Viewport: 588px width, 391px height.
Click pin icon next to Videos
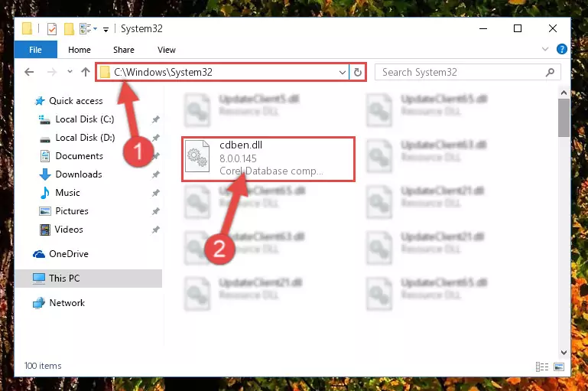click(x=156, y=230)
